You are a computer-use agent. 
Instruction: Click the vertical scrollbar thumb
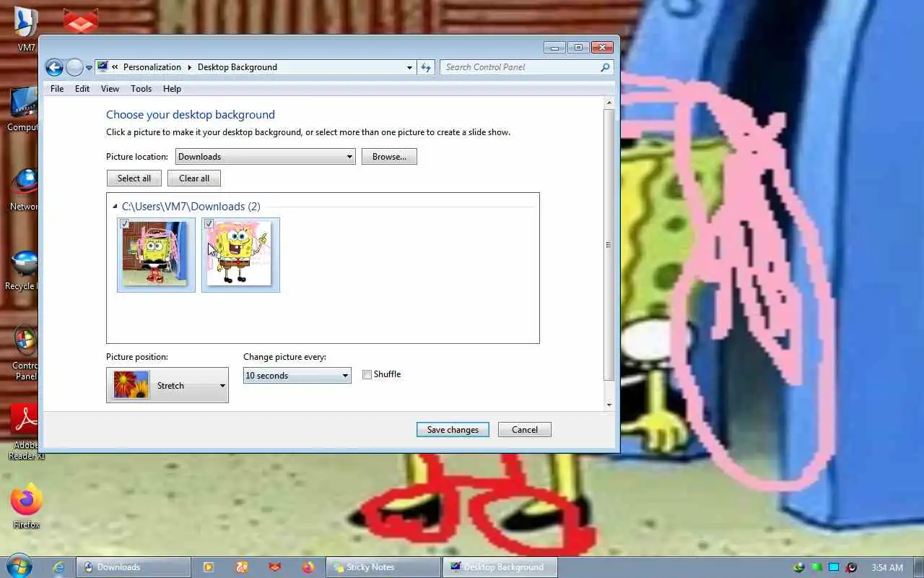click(x=609, y=245)
